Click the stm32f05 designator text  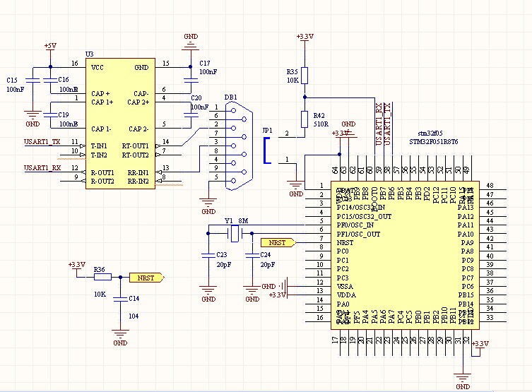430,133
